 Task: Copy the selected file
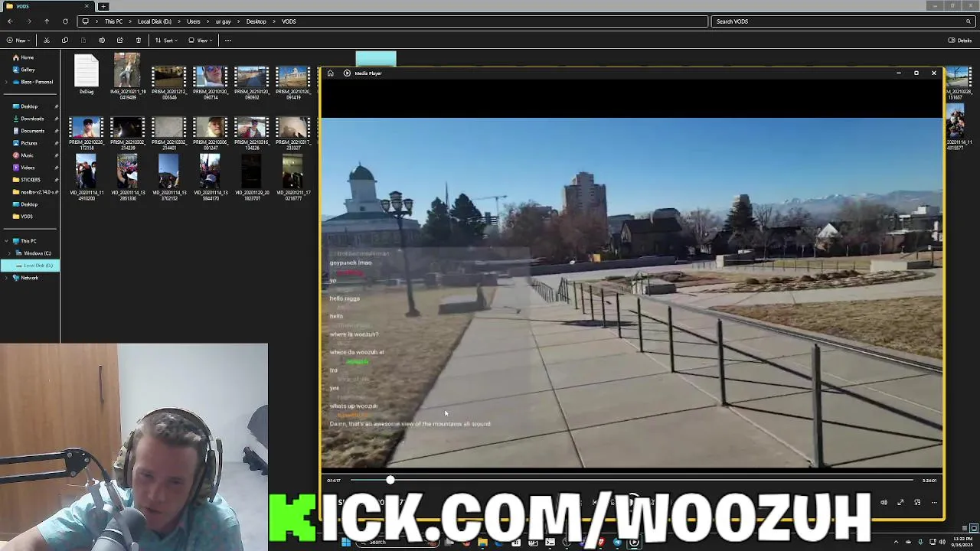64,41
